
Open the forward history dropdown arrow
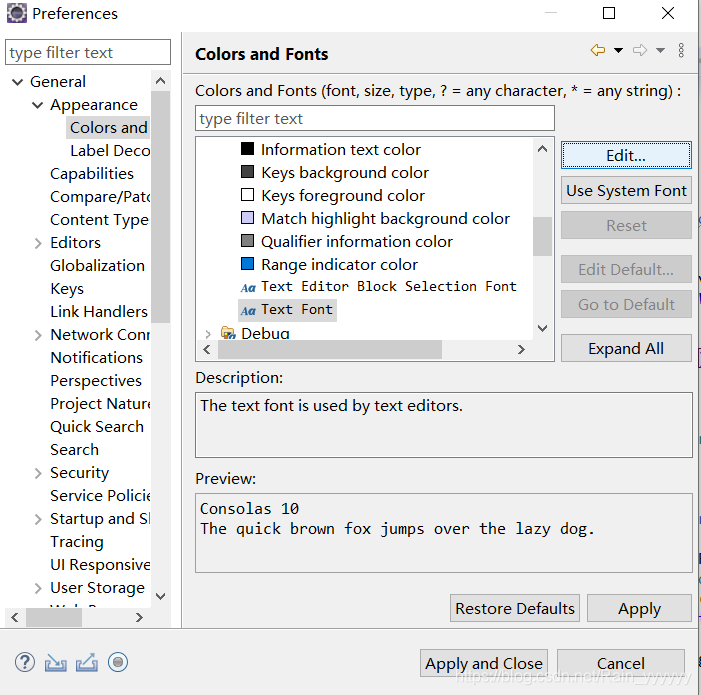[x=660, y=51]
